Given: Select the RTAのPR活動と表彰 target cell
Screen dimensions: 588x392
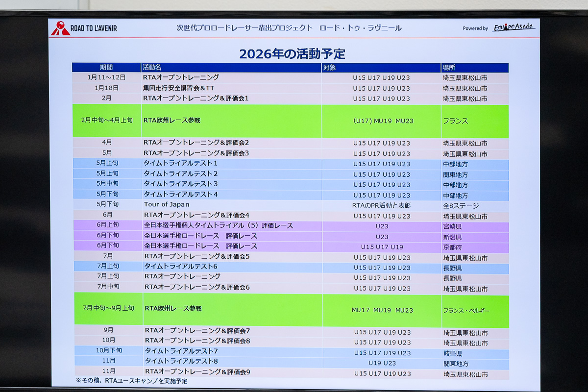Looking at the screenshot, I should pyautogui.click(x=381, y=206).
